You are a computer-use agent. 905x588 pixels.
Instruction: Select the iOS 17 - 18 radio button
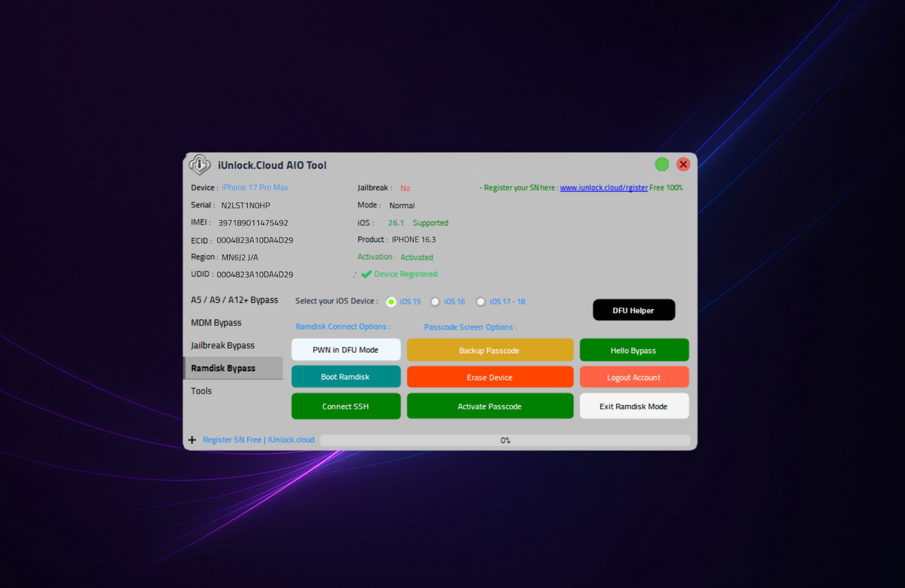point(481,302)
